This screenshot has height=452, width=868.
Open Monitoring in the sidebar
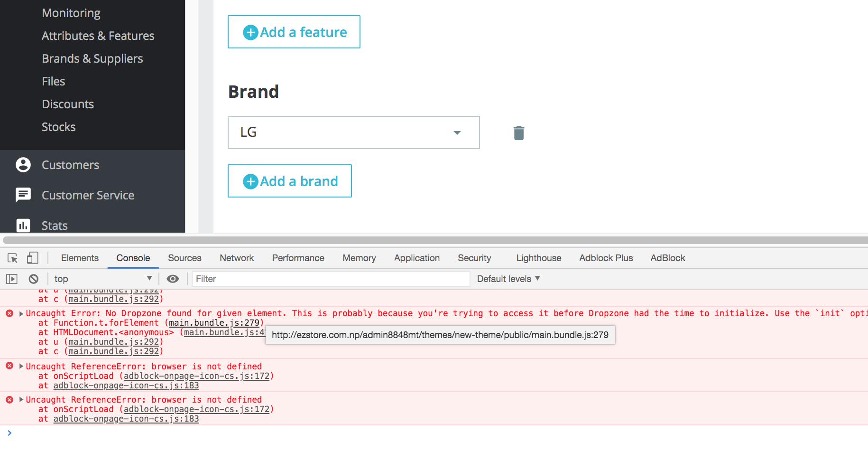71,13
